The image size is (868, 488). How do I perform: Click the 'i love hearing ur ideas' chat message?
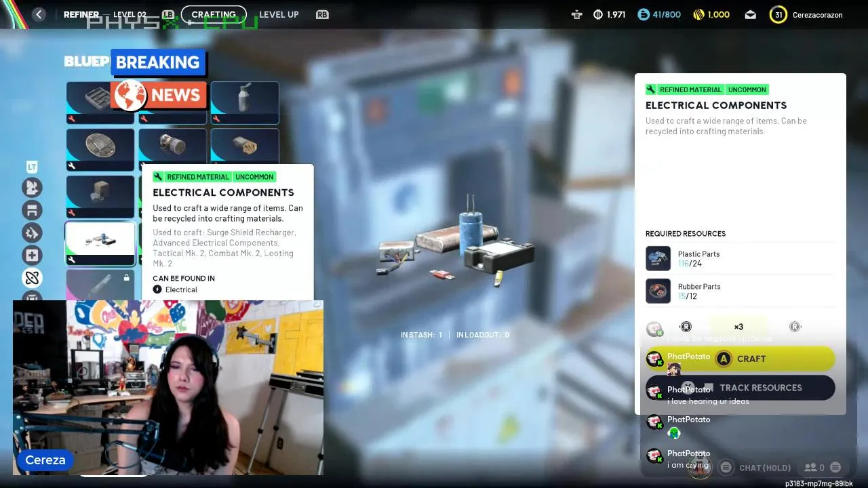708,401
